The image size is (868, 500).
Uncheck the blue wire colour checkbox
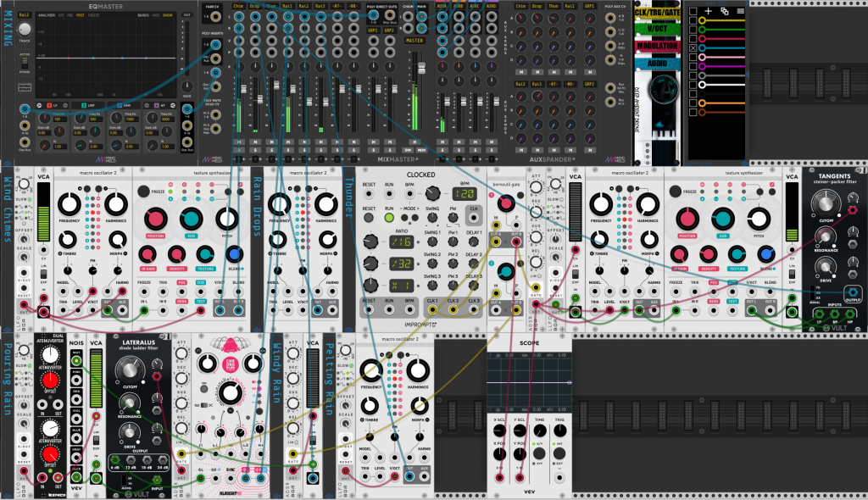tap(693, 48)
